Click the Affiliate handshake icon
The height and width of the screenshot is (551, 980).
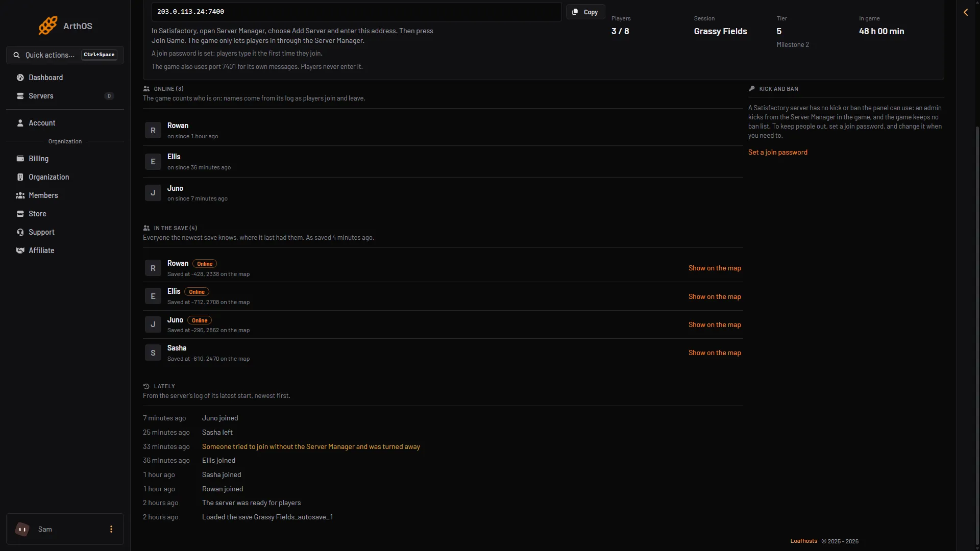(x=20, y=251)
